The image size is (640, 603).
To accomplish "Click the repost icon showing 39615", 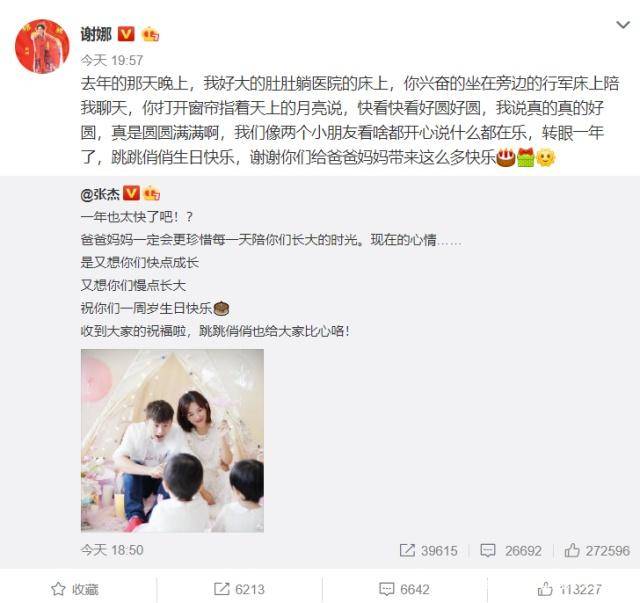I will click(407, 550).
